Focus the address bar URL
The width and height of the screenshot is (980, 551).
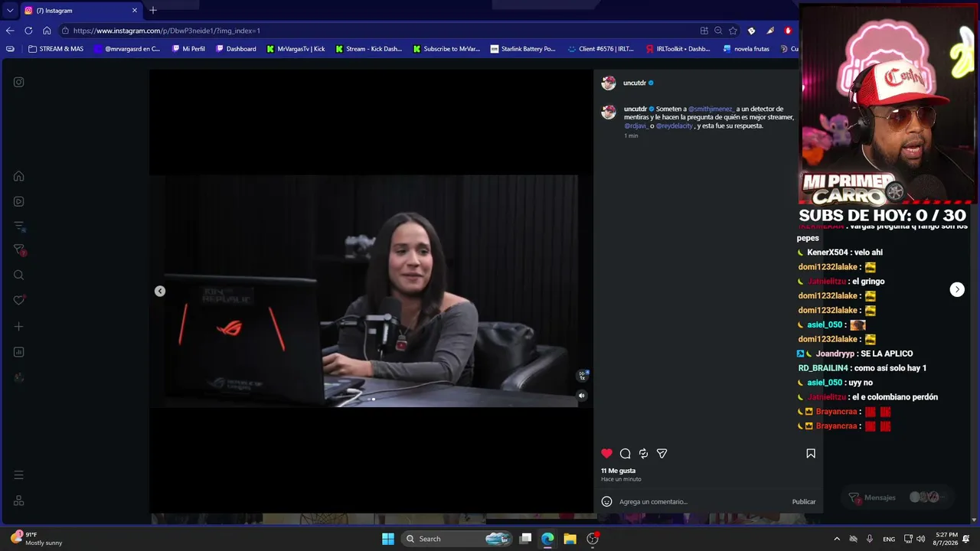[x=375, y=31]
